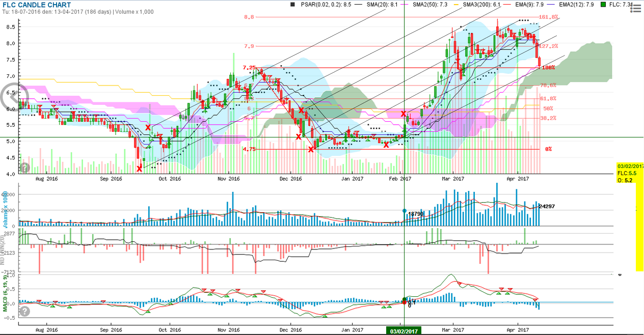The width and height of the screenshot is (644, 335).
Task: Click the 7.9 price level label
Action: click(249, 46)
